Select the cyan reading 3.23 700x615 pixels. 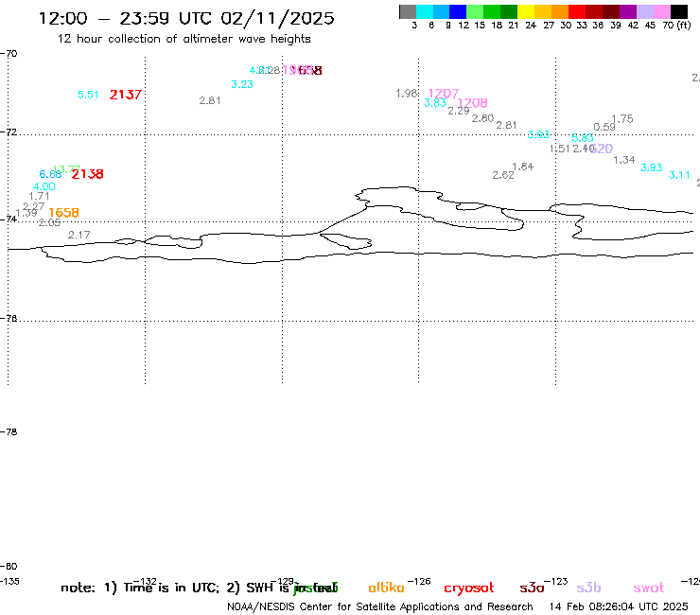(x=242, y=84)
